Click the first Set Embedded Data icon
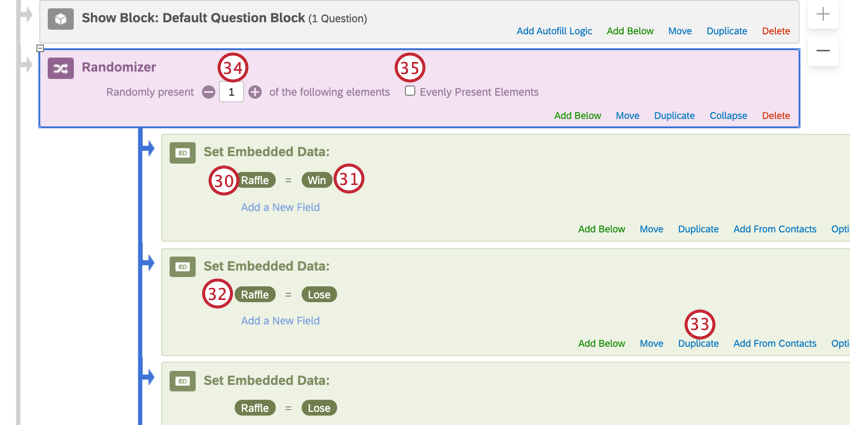 click(x=182, y=153)
